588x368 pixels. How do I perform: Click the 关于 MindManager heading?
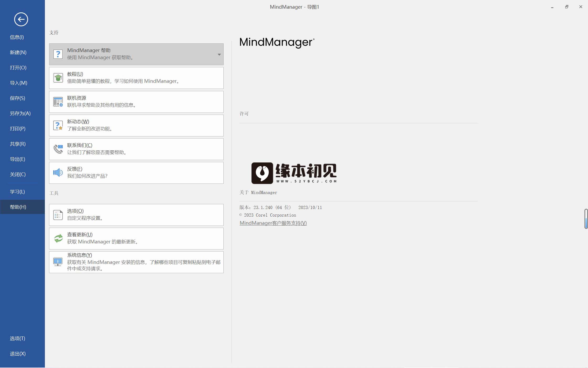[258, 192]
